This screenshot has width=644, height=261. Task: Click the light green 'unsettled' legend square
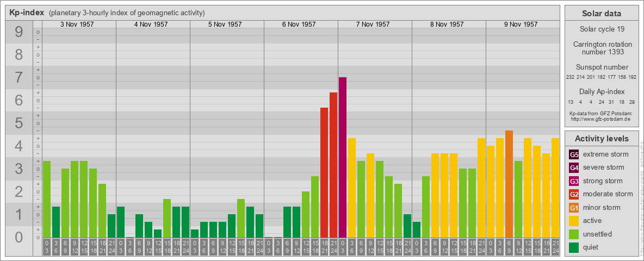574,234
